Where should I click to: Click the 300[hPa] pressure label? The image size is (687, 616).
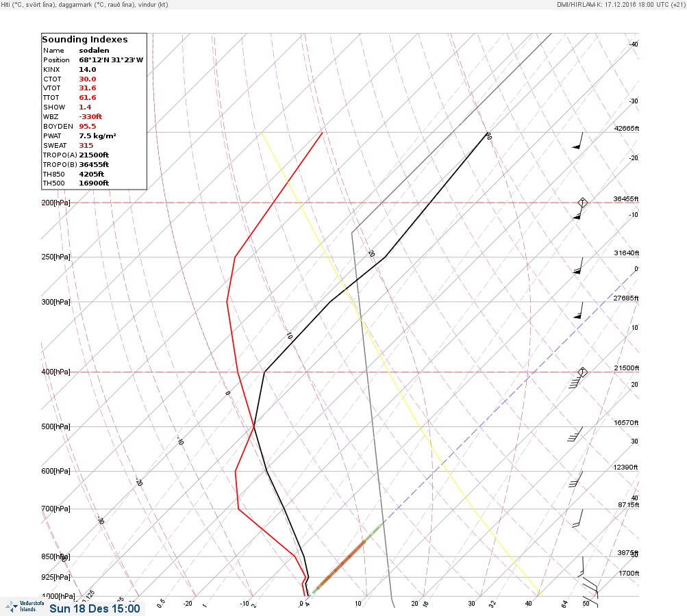click(55, 302)
